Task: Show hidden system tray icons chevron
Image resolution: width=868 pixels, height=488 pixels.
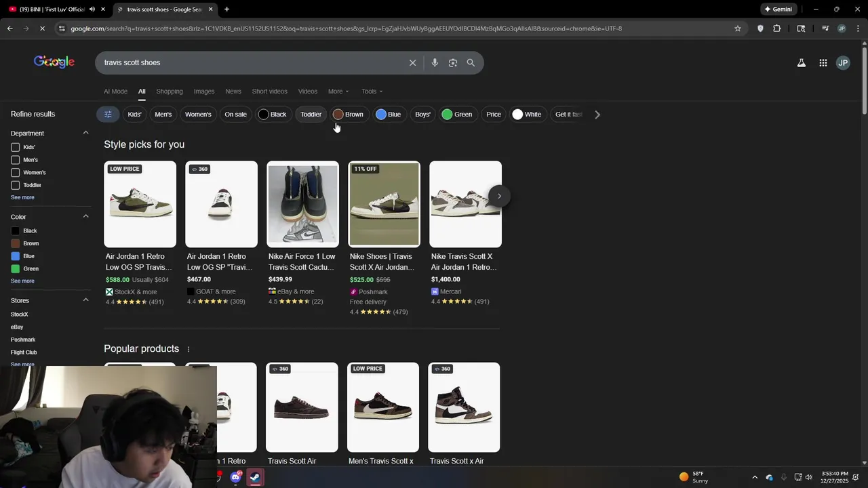Action: pos(754,477)
